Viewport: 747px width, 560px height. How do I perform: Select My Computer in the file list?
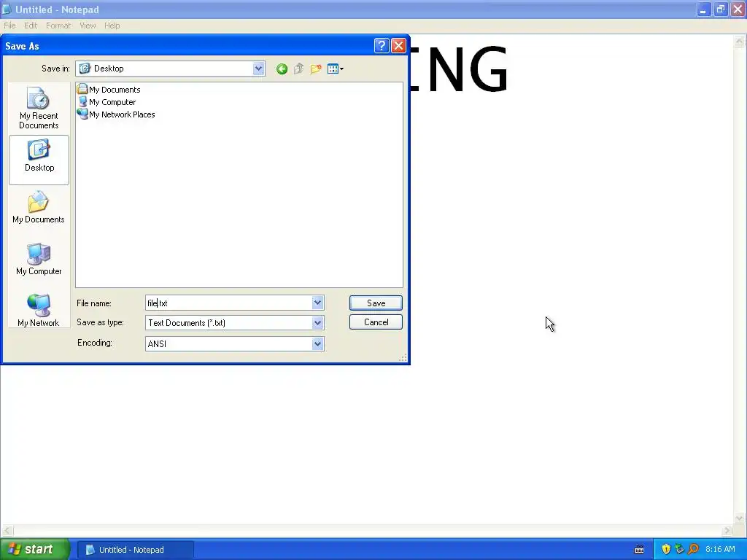[x=107, y=102]
